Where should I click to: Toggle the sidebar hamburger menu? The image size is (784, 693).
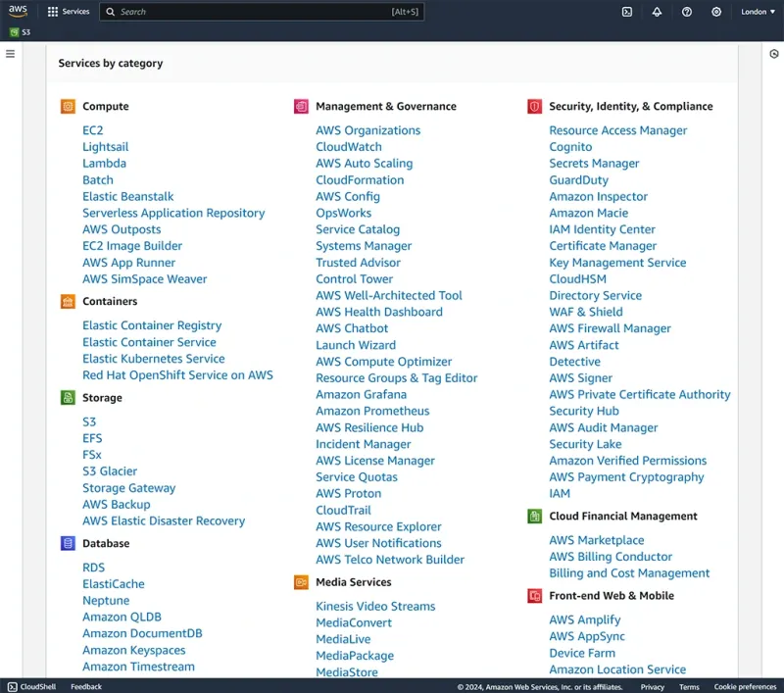12,54
